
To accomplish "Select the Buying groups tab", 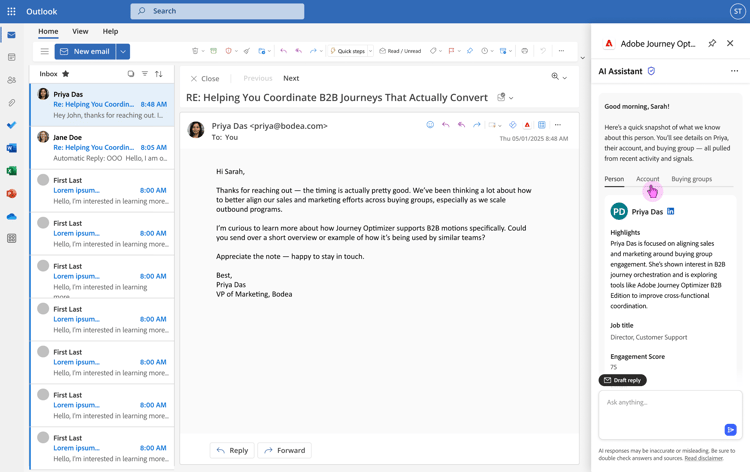I will 692,179.
